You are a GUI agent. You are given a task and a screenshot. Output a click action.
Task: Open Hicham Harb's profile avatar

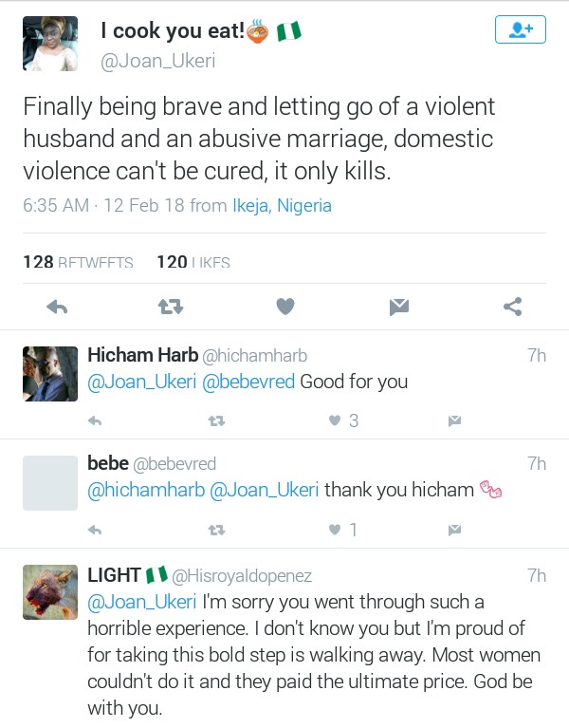(x=50, y=373)
